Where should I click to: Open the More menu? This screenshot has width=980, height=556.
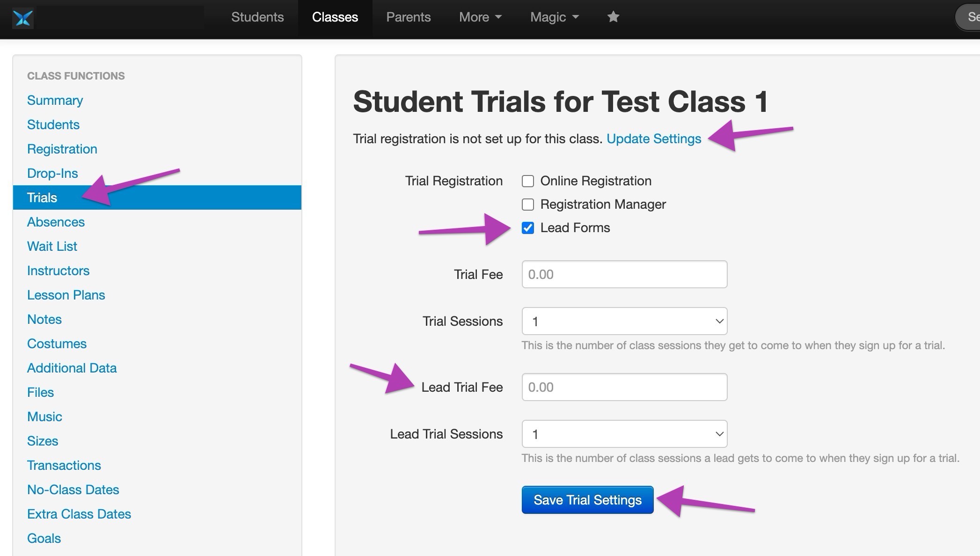480,17
